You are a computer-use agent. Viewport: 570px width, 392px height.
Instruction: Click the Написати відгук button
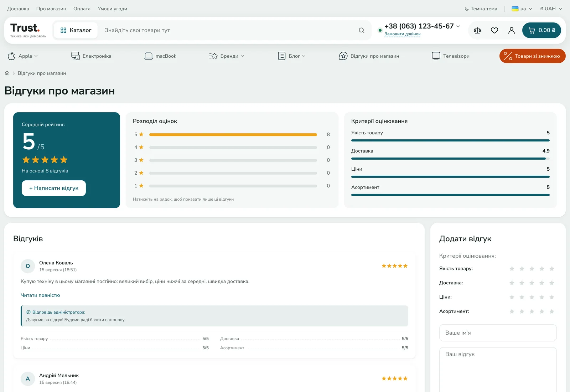(x=54, y=188)
